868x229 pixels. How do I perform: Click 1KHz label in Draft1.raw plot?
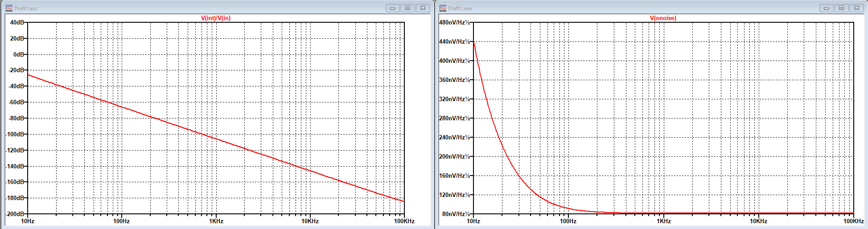[664, 221]
